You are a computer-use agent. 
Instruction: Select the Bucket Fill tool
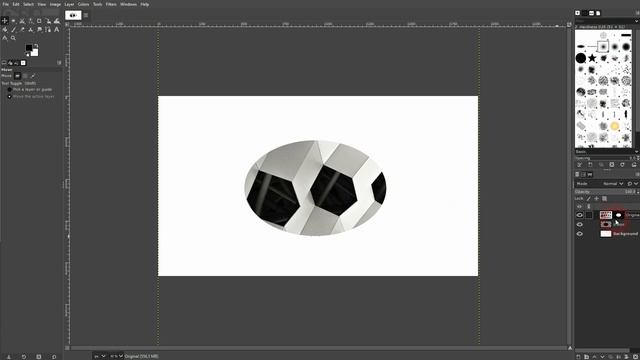[x=4, y=29]
